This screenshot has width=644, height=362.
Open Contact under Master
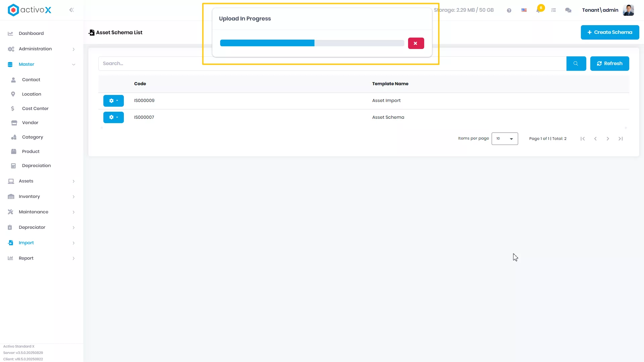[42, 80]
